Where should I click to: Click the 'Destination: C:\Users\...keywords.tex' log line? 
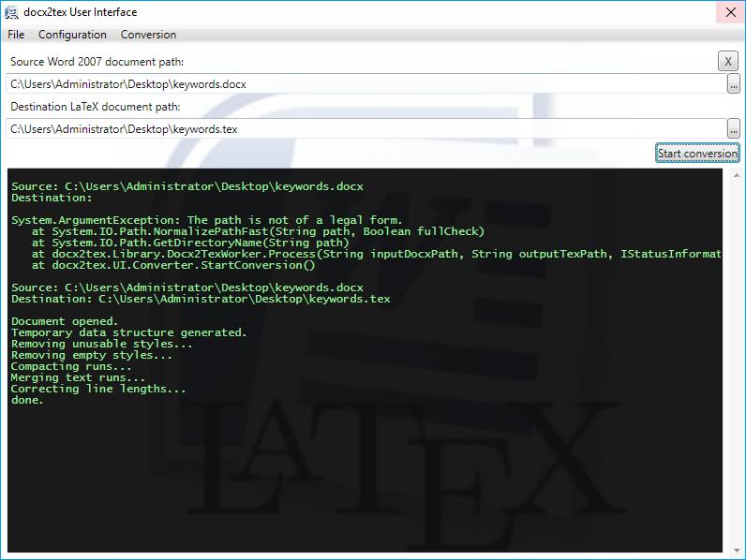tap(201, 299)
